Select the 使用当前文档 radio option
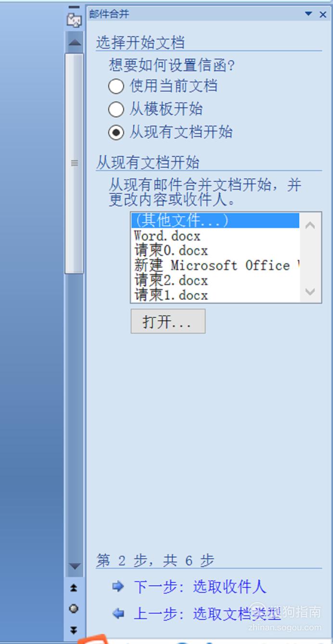The height and width of the screenshot is (644, 333). (x=116, y=87)
